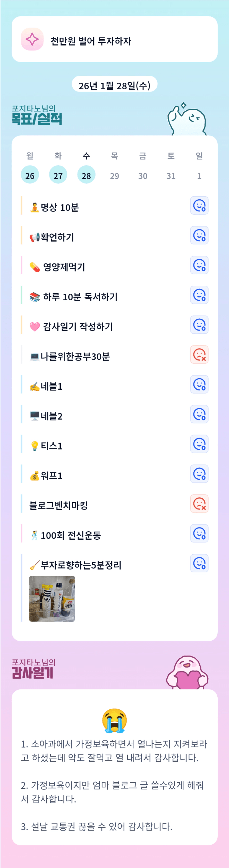Open the refrigerator photo thumbnail
This screenshot has width=229, height=868.
pos(52,598)
